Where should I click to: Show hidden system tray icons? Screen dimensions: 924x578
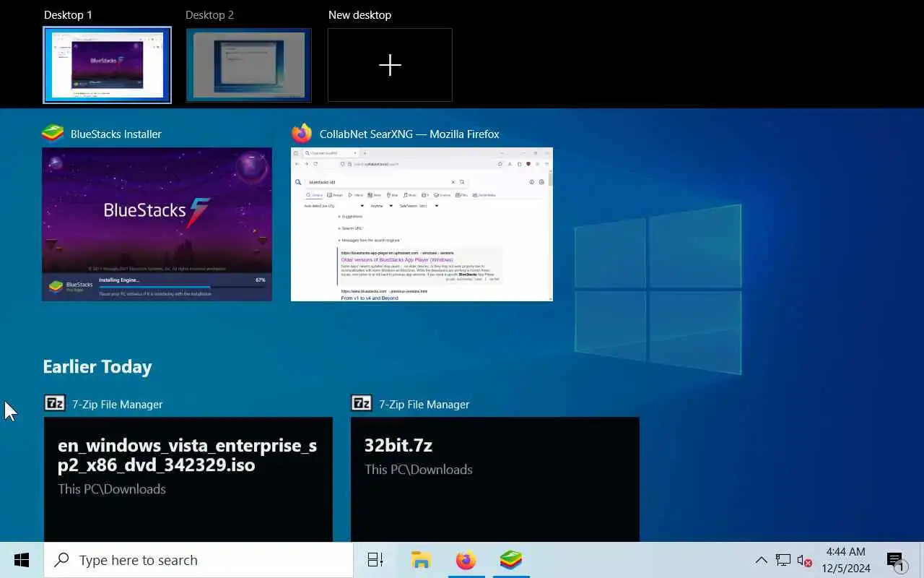click(x=761, y=560)
